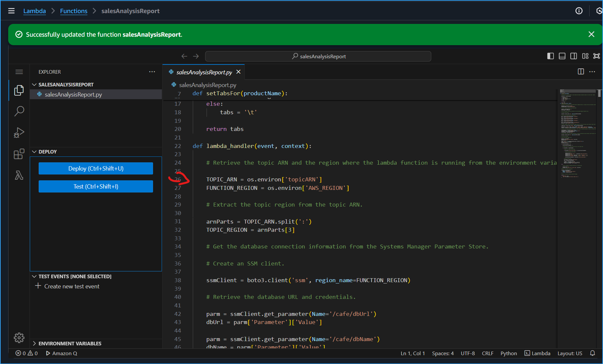Open the Functions breadcrumb link
The height and width of the screenshot is (364, 603).
click(x=74, y=11)
